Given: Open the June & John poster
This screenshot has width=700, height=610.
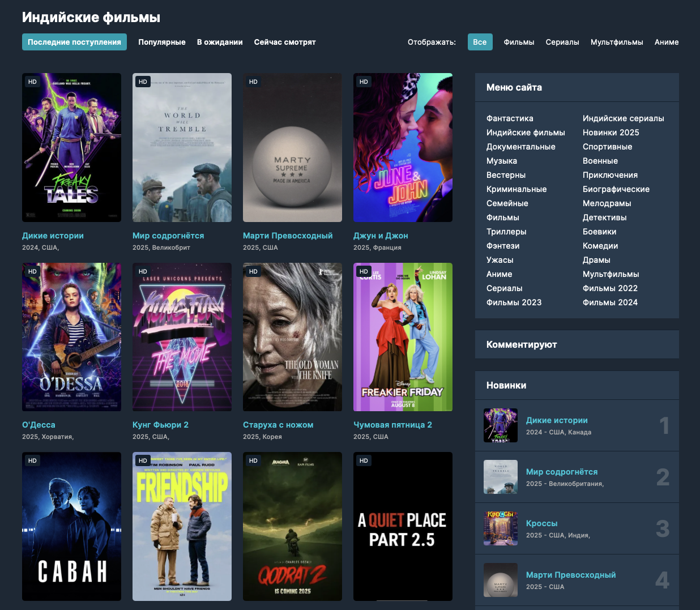Looking at the screenshot, I should point(403,147).
